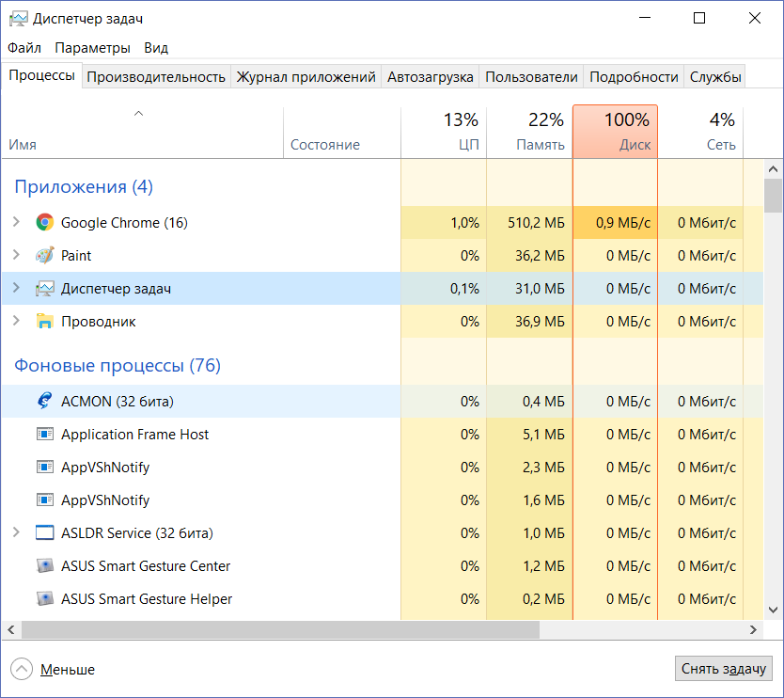Switch to the Пользователи tab
Viewport: 784px width, 698px height.
click(531, 76)
